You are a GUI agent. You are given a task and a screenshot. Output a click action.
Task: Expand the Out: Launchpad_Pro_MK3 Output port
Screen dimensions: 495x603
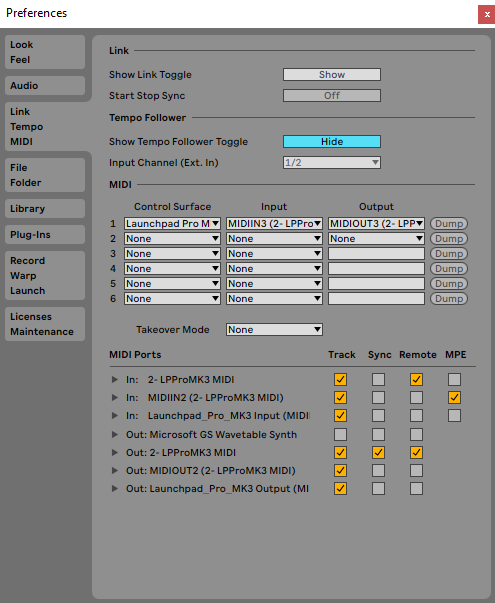coord(115,488)
